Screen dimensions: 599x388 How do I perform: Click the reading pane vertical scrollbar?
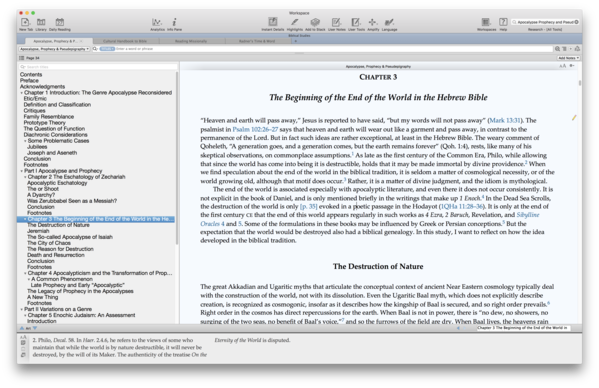[580, 82]
